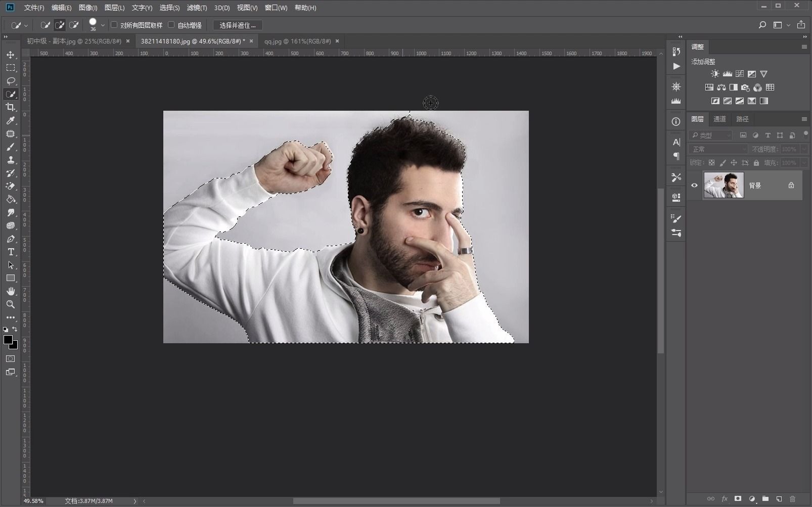Open the 调整 panel menu
812x507 pixels.
coord(804,47)
